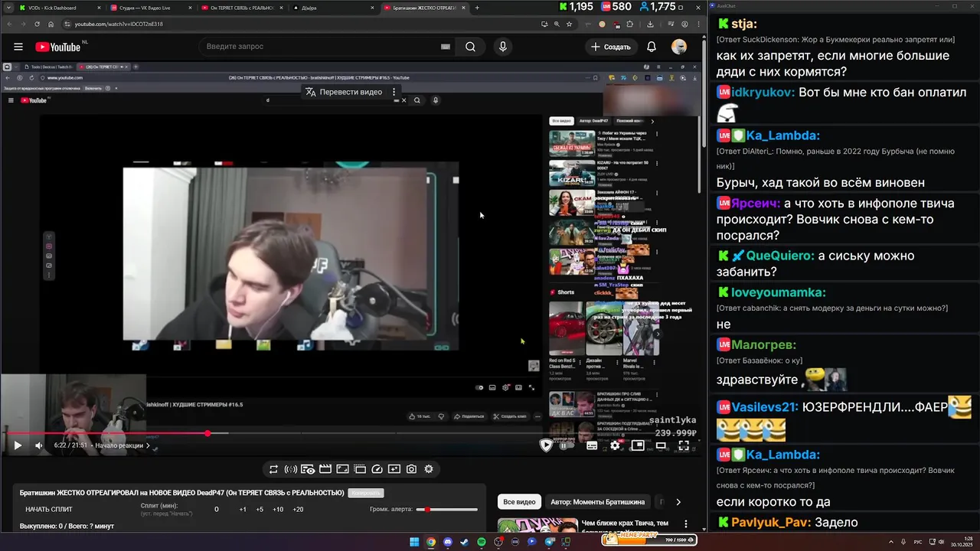Open Steam from the taskbar
Screen dimensions: 980x551
(465, 542)
